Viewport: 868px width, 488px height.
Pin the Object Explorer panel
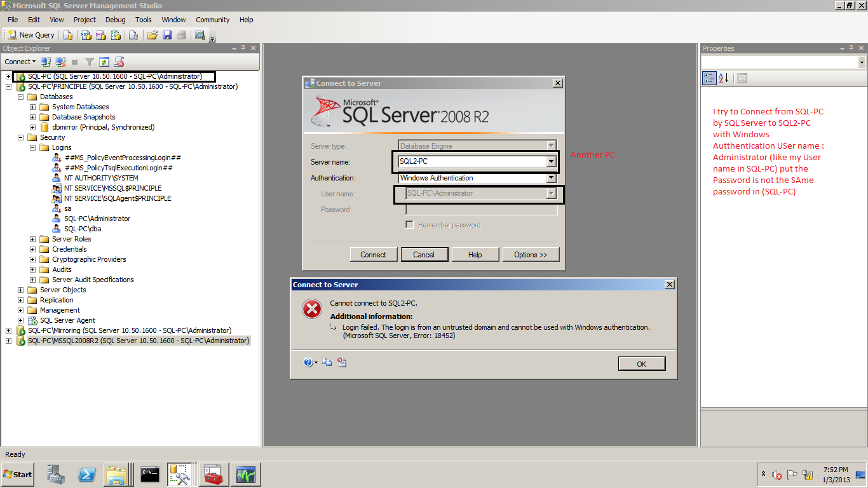(x=243, y=48)
